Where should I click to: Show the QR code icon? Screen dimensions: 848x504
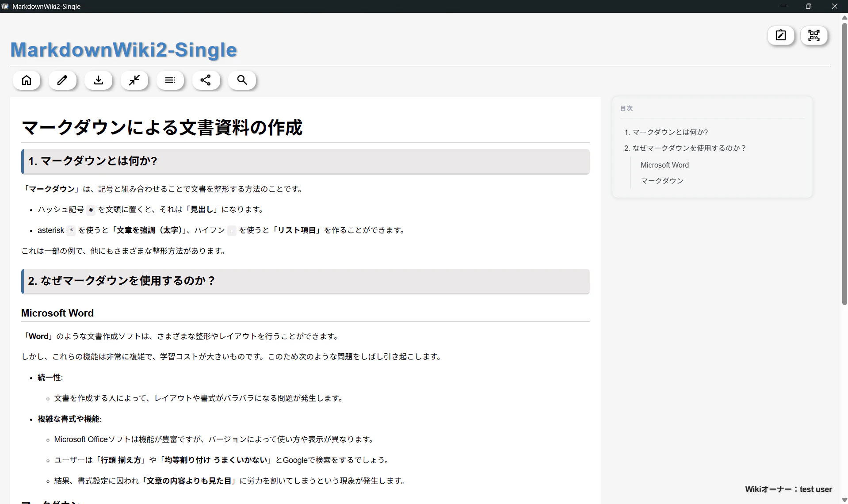pyautogui.click(x=814, y=35)
